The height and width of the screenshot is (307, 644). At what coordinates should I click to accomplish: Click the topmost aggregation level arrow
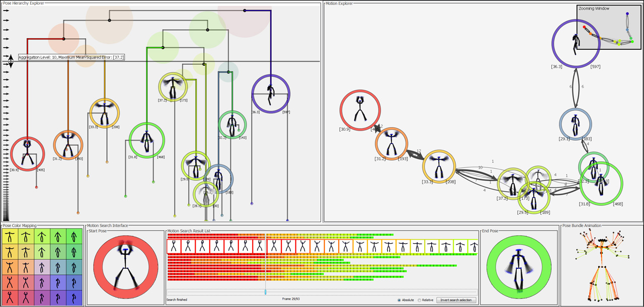tap(6, 10)
